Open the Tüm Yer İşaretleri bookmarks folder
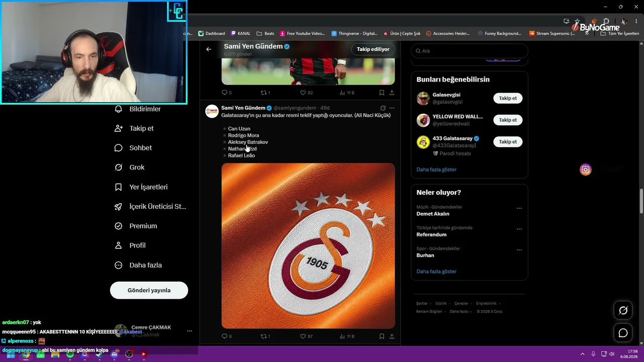This screenshot has height=362, width=644. pyautogui.click(x=619, y=34)
